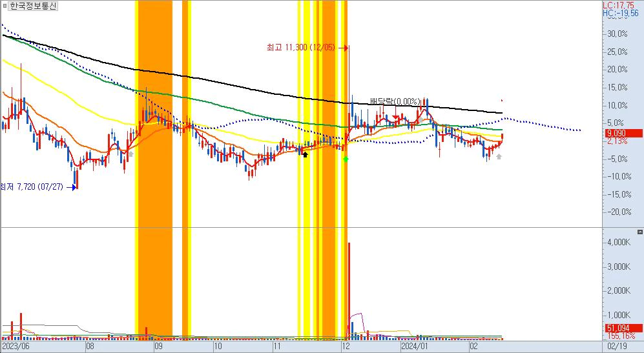Click the -2.13% change value

pyautogui.click(x=618, y=141)
